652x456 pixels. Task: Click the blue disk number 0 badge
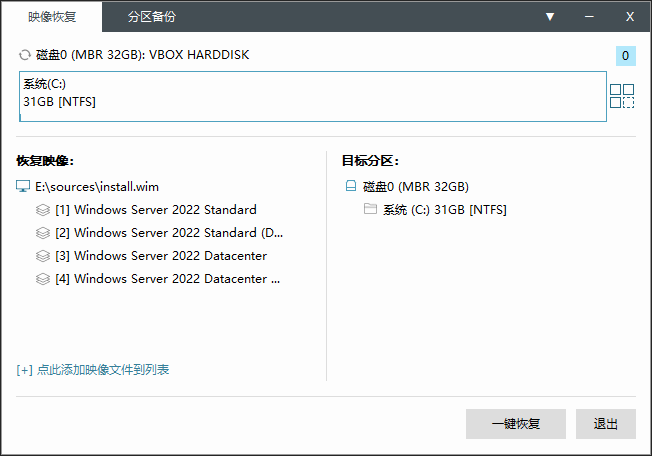(x=625, y=56)
